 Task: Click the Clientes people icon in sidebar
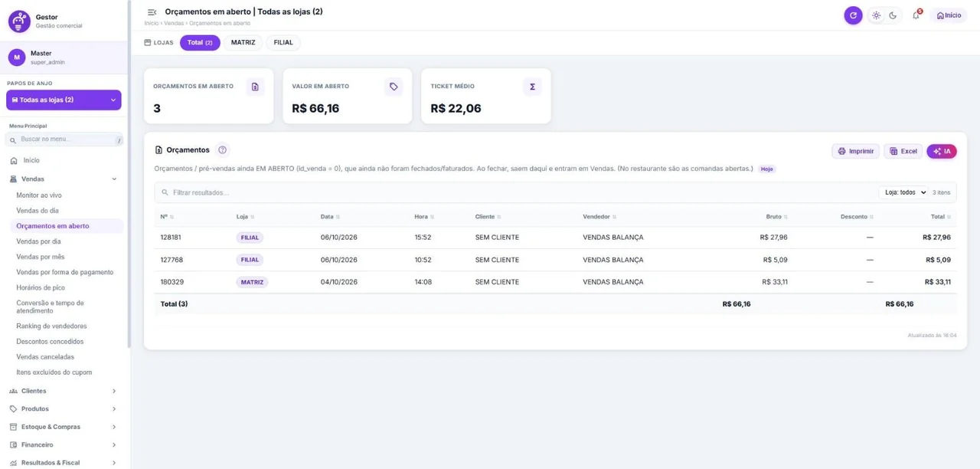(x=13, y=391)
